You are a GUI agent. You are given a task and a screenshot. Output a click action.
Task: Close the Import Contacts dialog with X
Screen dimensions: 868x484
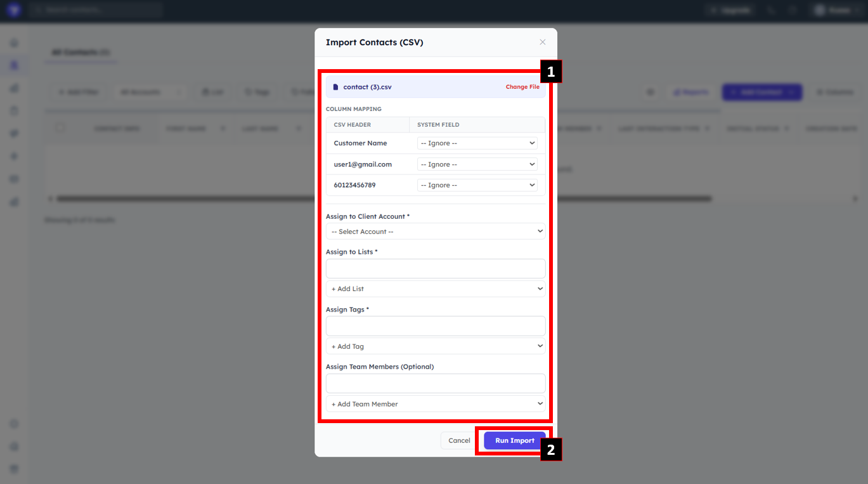pyautogui.click(x=542, y=42)
